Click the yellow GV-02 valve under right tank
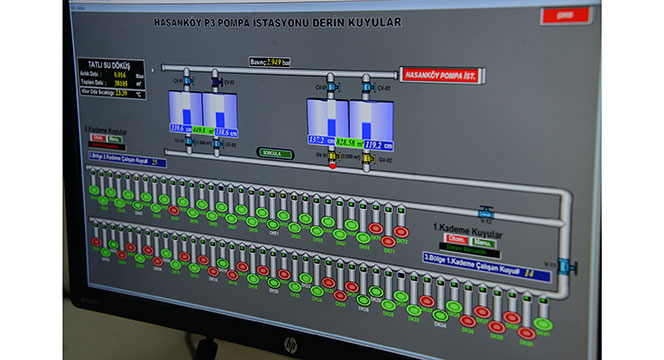Viewport: 664px width, 360px height. (x=368, y=159)
